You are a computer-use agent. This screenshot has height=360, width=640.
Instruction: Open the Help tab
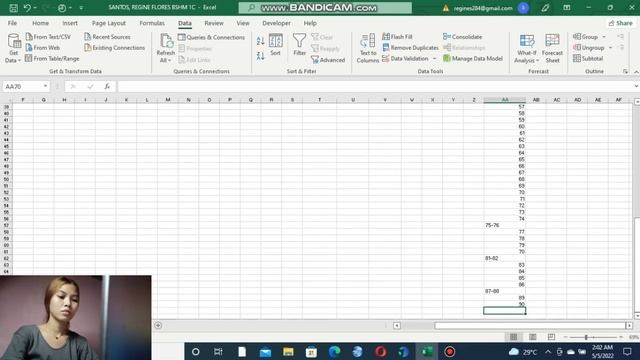coord(310,23)
